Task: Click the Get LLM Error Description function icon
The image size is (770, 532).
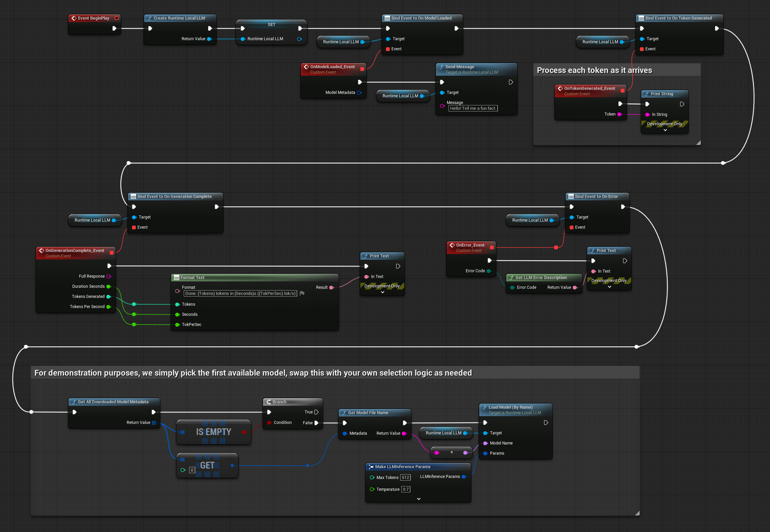Action: 512,278
